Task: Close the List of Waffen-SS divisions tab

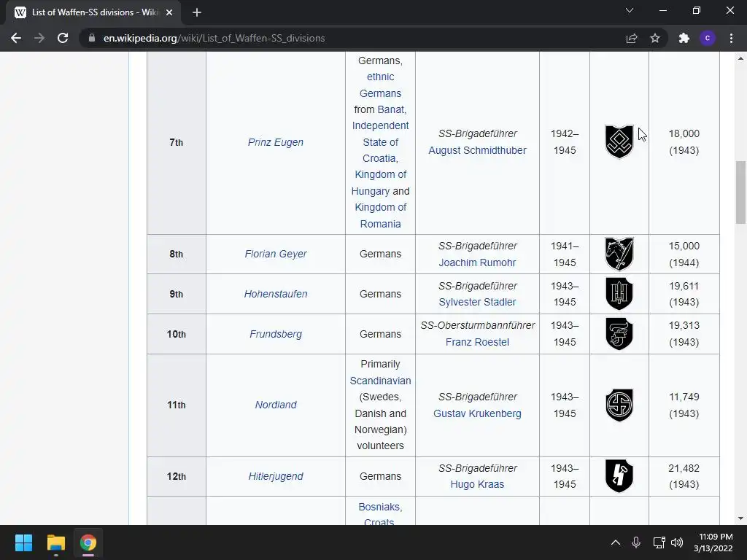Action: (x=169, y=12)
